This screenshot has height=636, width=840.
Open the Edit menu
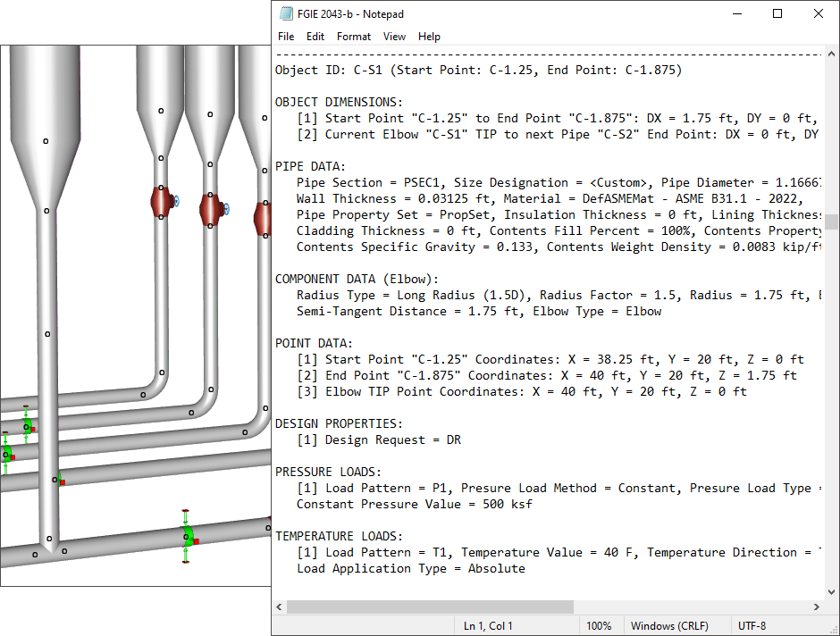click(315, 37)
